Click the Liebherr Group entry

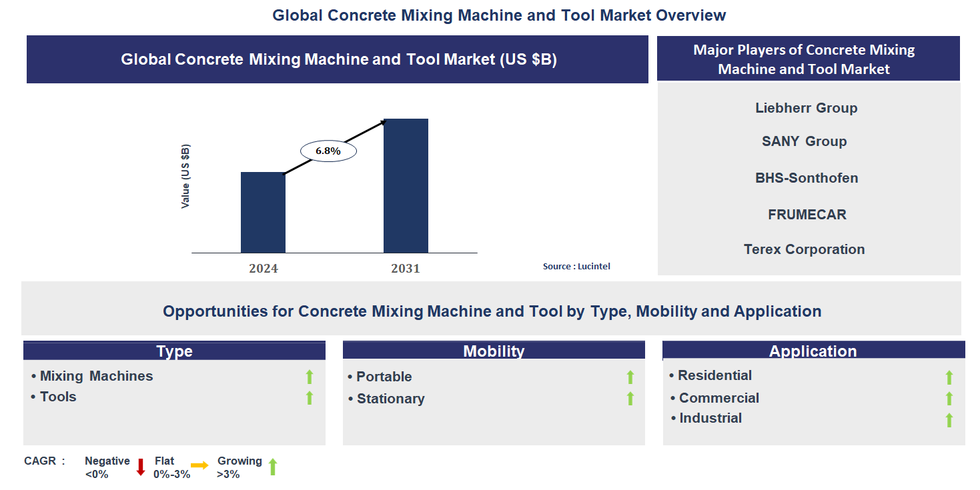click(x=807, y=107)
